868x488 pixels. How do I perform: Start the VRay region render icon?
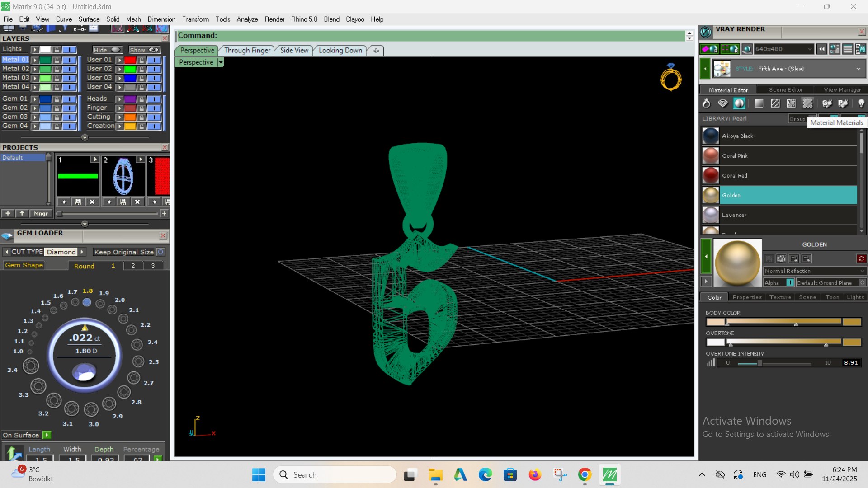coord(730,49)
